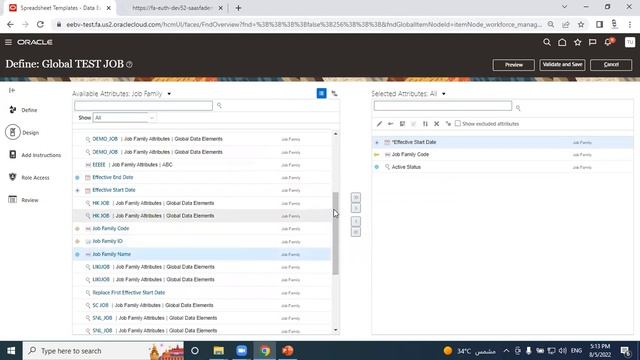Click the Preview button
640x360 pixels.
513,64
